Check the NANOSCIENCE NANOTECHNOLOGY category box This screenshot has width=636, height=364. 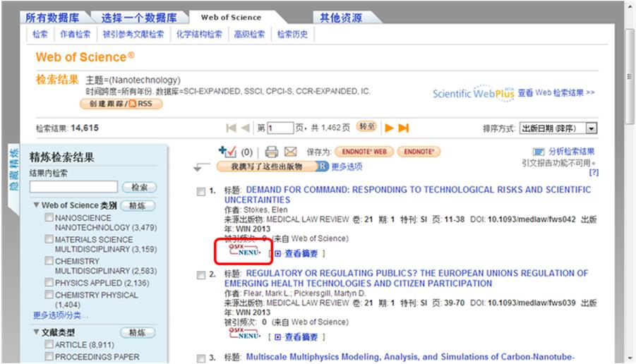pos(49,219)
